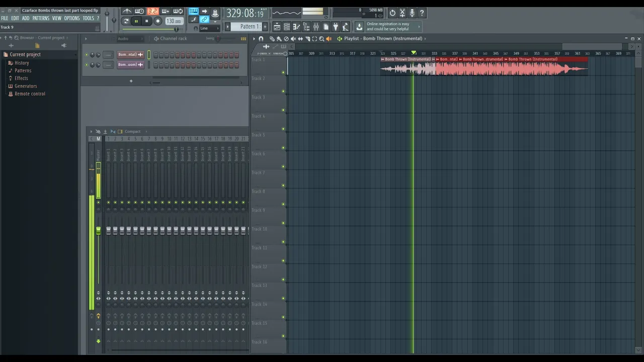Open the Compact mixer layout menu
The image size is (644, 362).
pos(133,132)
